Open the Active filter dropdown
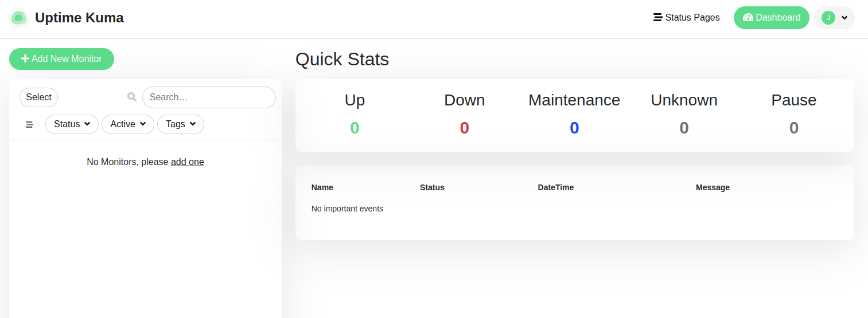The image size is (868, 318). 128,124
